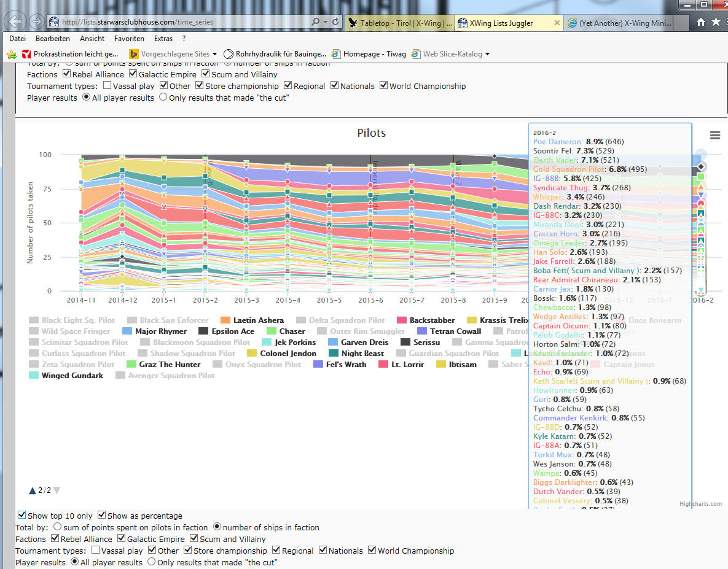Go to previous legend page arrow
Viewport: 728px width, 569px height.
(33, 490)
